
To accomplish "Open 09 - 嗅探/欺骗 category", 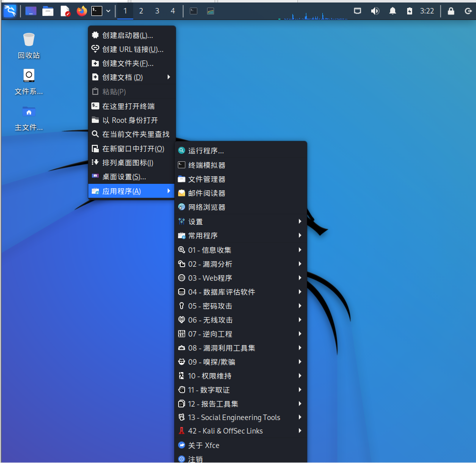I will pyautogui.click(x=240, y=362).
